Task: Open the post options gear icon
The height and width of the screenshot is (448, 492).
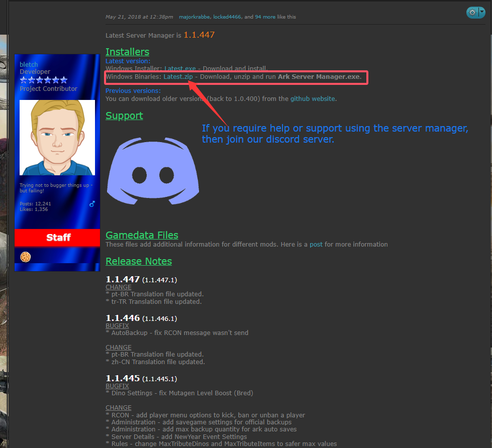Action: [x=471, y=12]
